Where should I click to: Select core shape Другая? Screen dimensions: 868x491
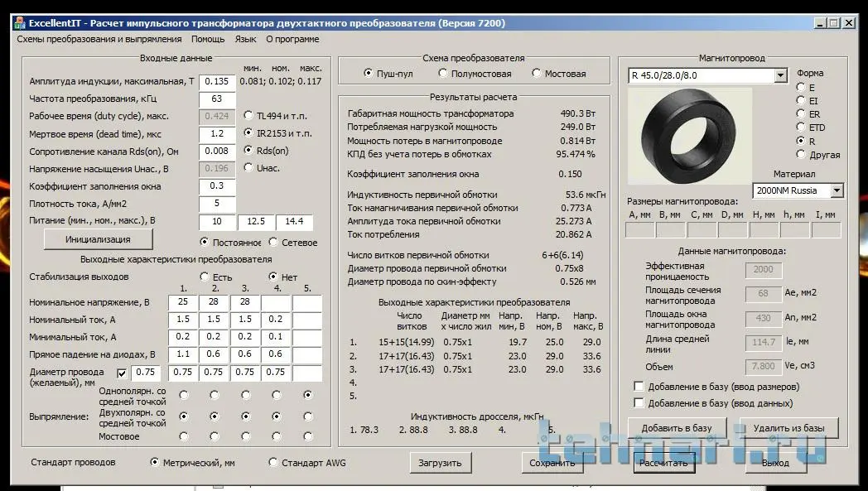tap(800, 154)
